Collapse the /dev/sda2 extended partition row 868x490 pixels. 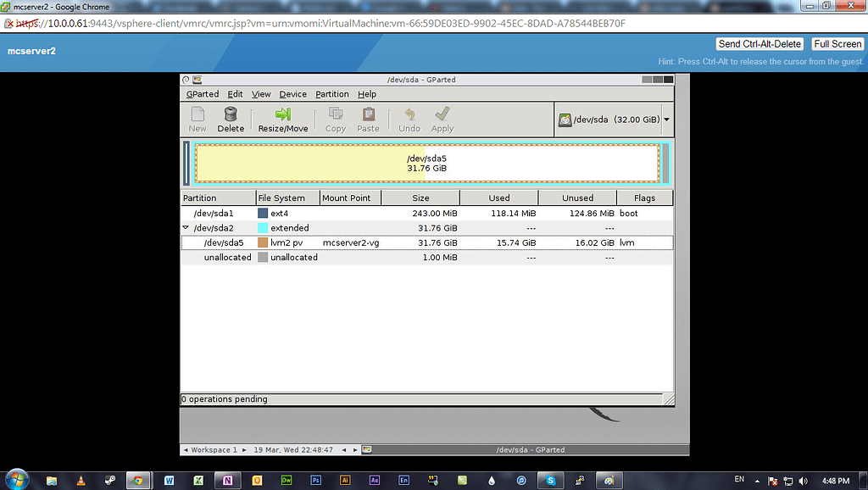click(185, 227)
